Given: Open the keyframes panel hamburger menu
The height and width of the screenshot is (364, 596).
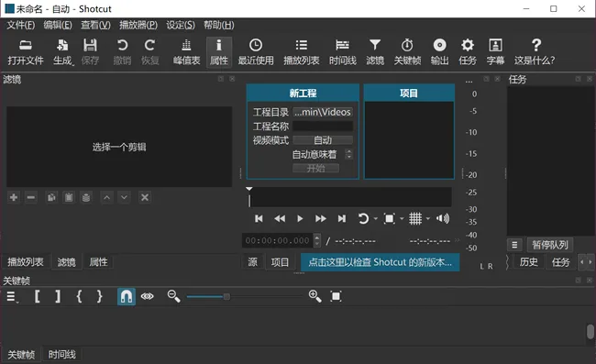Looking at the screenshot, I should pos(12,296).
